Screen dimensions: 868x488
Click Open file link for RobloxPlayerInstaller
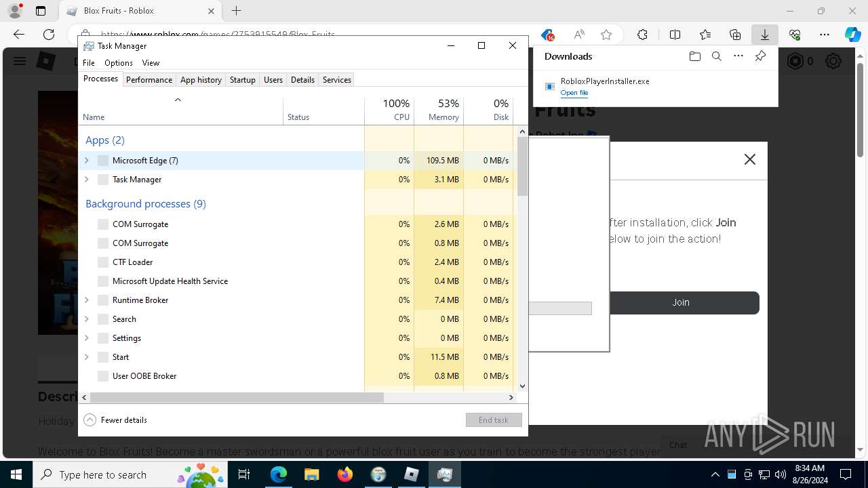coord(574,93)
